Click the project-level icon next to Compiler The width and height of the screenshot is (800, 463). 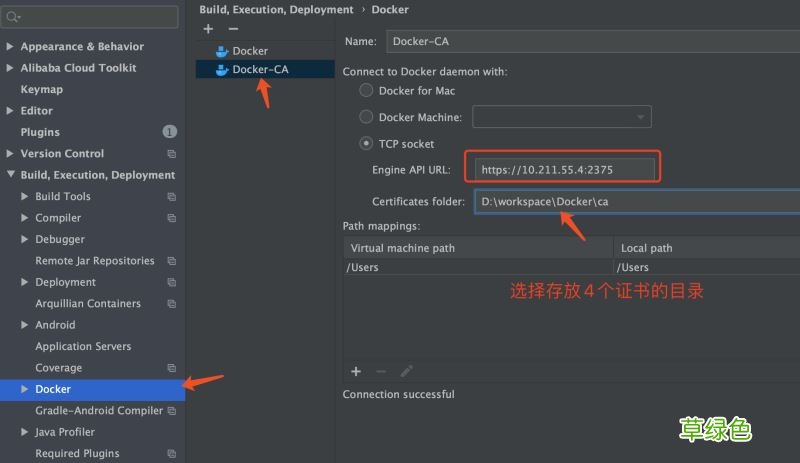tap(172, 218)
